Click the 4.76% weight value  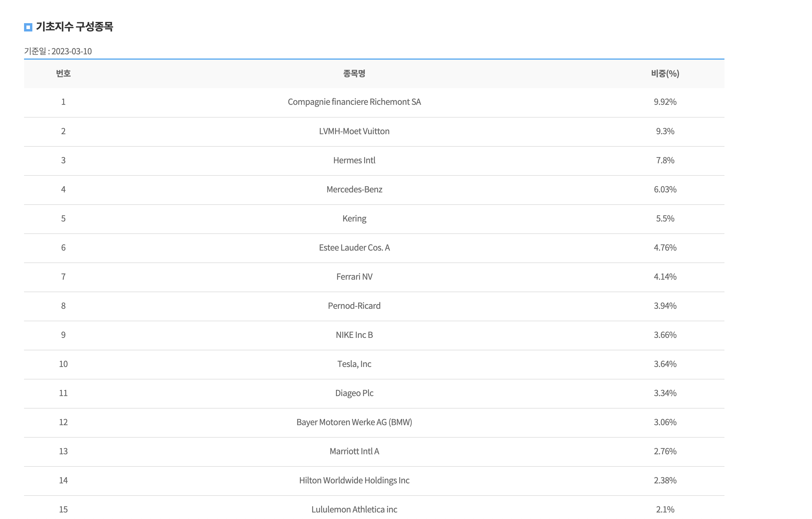(x=665, y=248)
